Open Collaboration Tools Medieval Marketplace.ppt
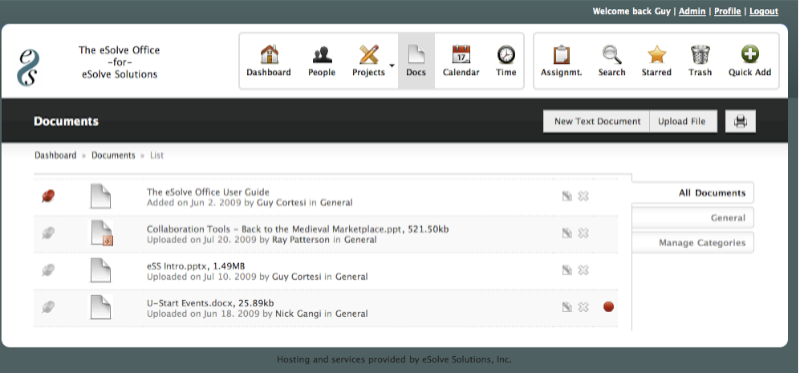This screenshot has height=373, width=800. click(298, 230)
